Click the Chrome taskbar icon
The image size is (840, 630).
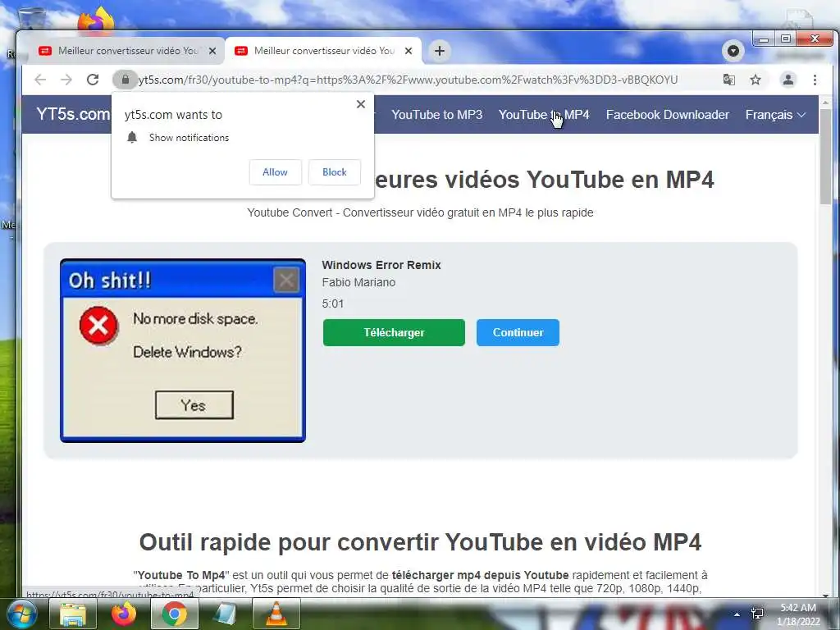click(x=174, y=614)
